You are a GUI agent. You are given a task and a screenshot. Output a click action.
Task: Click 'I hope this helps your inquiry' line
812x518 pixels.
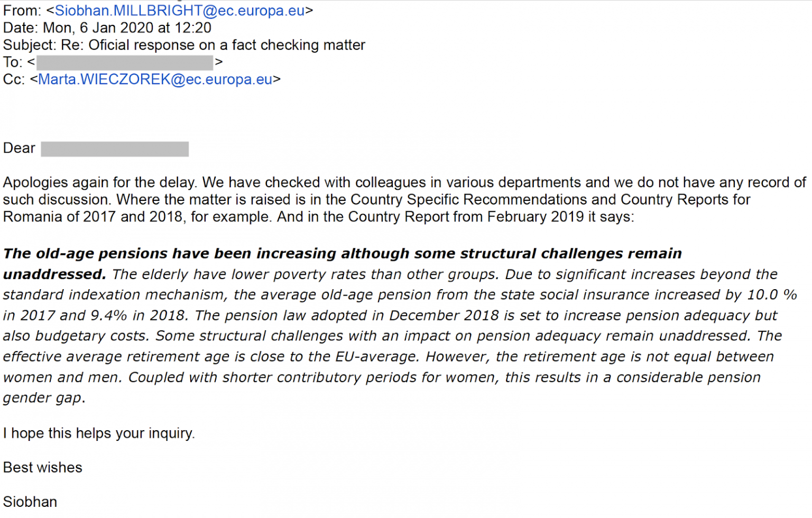click(99, 433)
